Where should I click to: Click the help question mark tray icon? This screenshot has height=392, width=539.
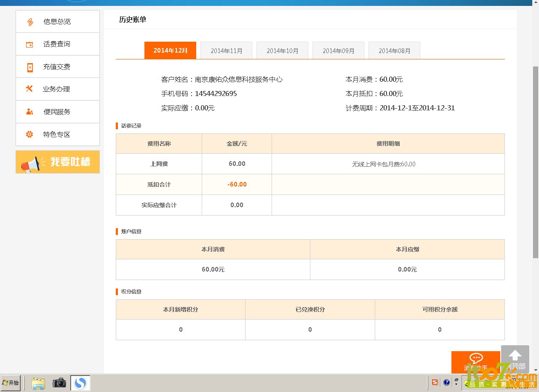[446, 382]
